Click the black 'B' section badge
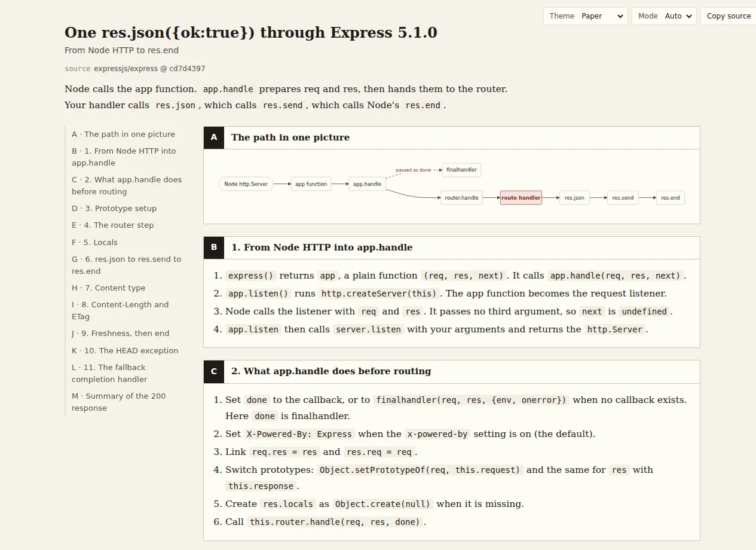Screen dimensions: 756x550 tap(214, 247)
